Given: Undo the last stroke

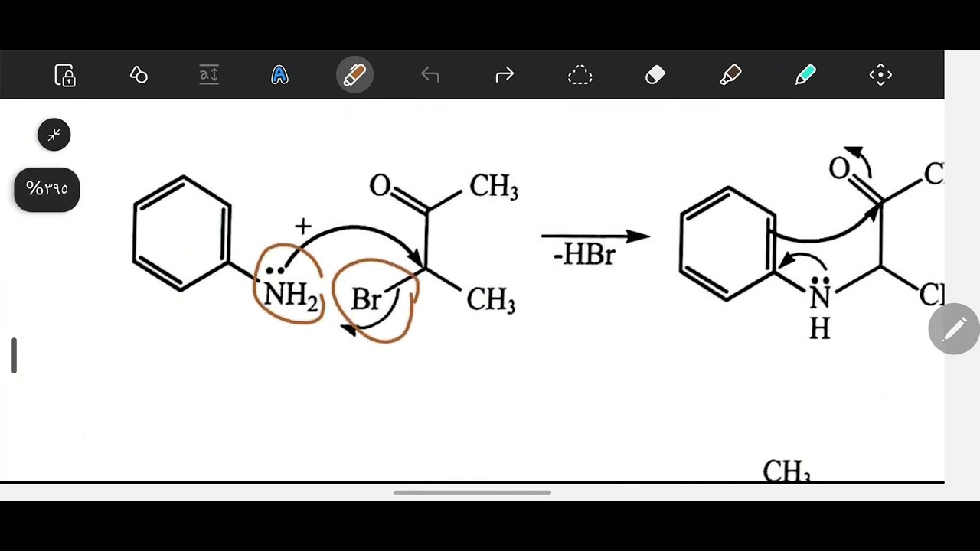Looking at the screenshot, I should coord(430,75).
